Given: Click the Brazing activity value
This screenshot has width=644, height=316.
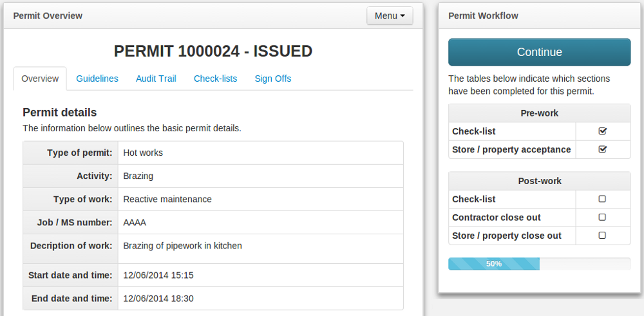Looking at the screenshot, I should [138, 176].
